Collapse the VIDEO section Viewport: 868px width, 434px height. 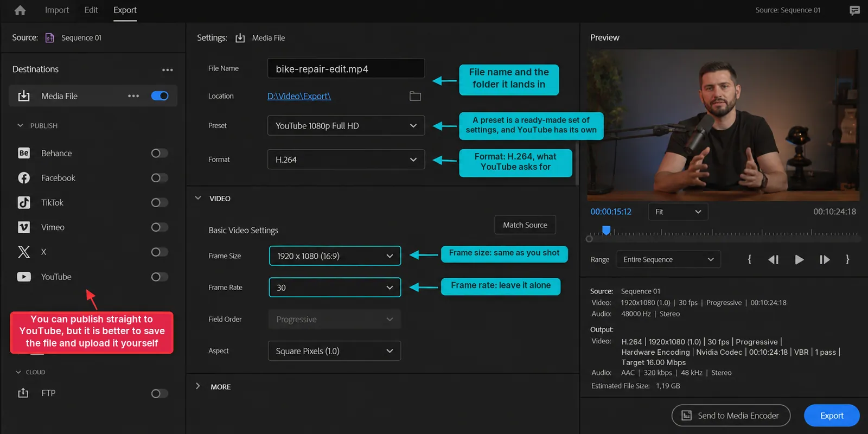pyautogui.click(x=198, y=198)
